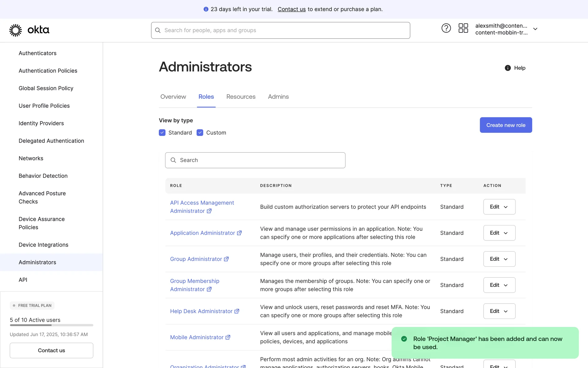Image resolution: width=588 pixels, height=368 pixels.
Task: Open Edit dropdown for Group Membership Administrator
Action: pyautogui.click(x=499, y=285)
